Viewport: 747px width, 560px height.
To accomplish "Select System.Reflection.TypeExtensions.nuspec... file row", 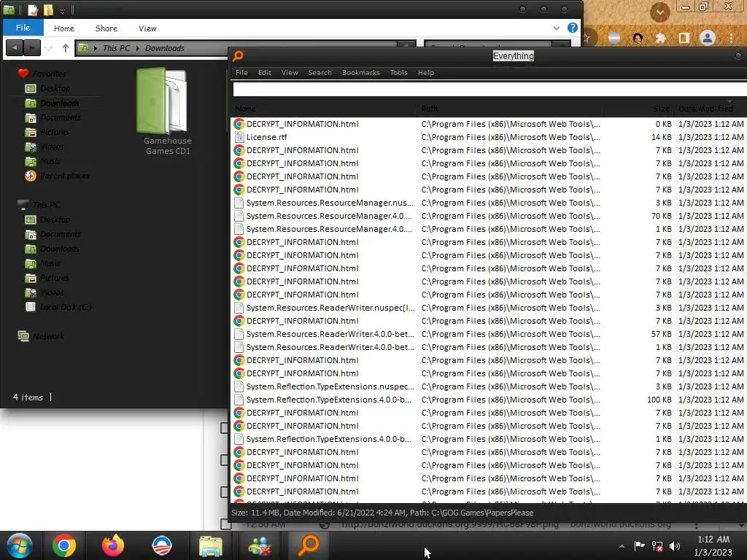I will coord(488,386).
